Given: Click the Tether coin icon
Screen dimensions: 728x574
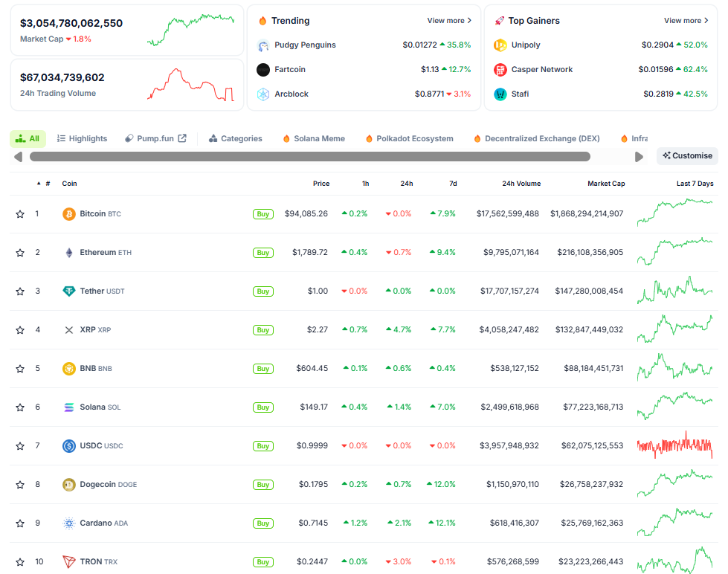Looking at the screenshot, I should click(69, 291).
